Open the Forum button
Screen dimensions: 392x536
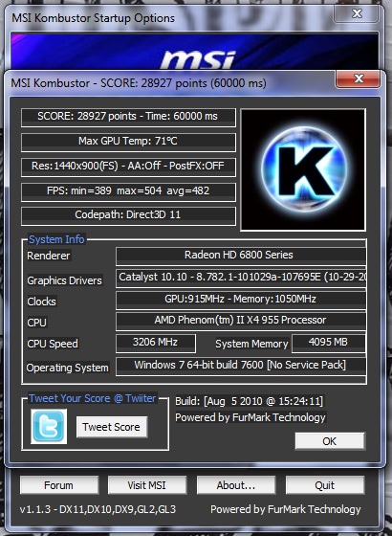tap(59, 485)
